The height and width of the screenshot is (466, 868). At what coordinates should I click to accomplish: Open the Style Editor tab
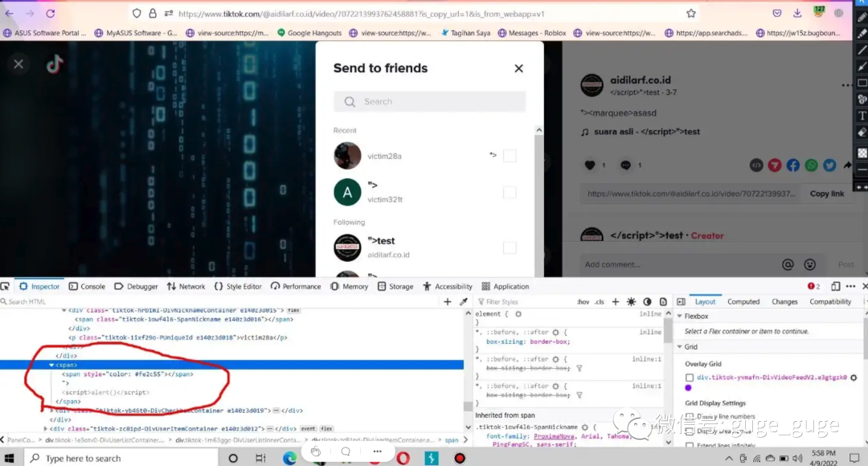[x=238, y=286]
